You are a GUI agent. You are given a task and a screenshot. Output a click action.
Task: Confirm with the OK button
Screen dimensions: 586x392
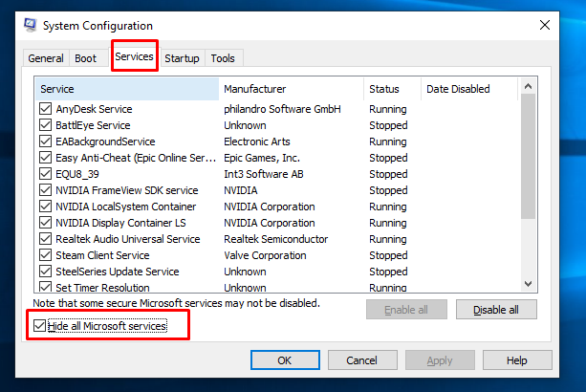tap(285, 360)
